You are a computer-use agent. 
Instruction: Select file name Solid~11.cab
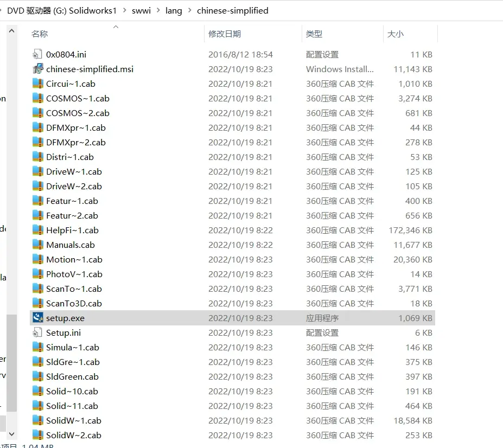(x=72, y=406)
